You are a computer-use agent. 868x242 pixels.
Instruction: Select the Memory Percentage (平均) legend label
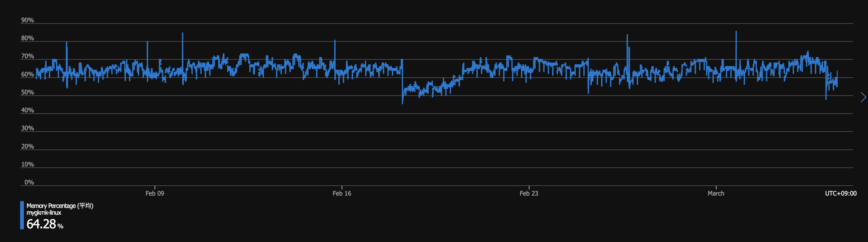(x=60, y=206)
